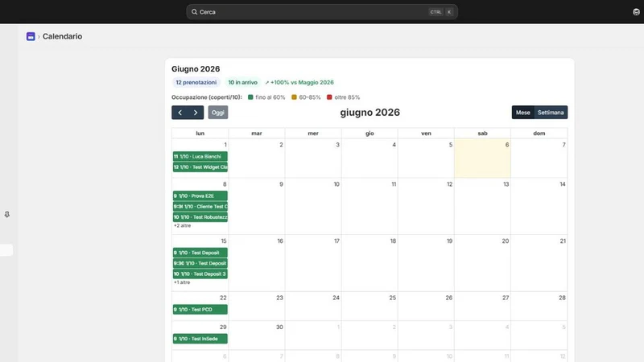This screenshot has height=362, width=644.
Task: Click the Oggi button
Action: click(x=217, y=113)
